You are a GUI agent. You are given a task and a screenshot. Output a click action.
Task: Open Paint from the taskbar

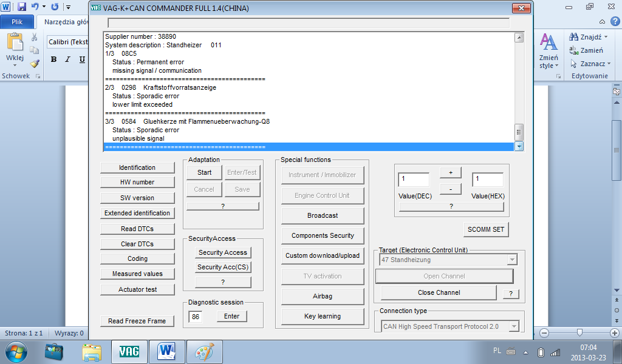tap(204, 352)
